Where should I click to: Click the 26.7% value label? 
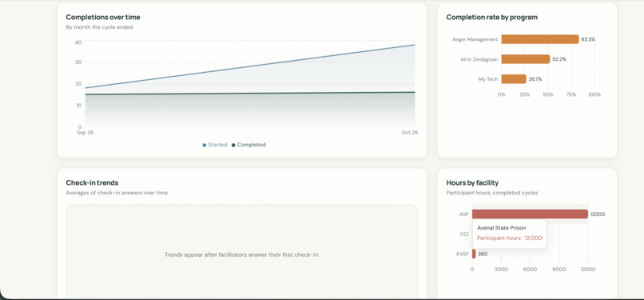(535, 79)
